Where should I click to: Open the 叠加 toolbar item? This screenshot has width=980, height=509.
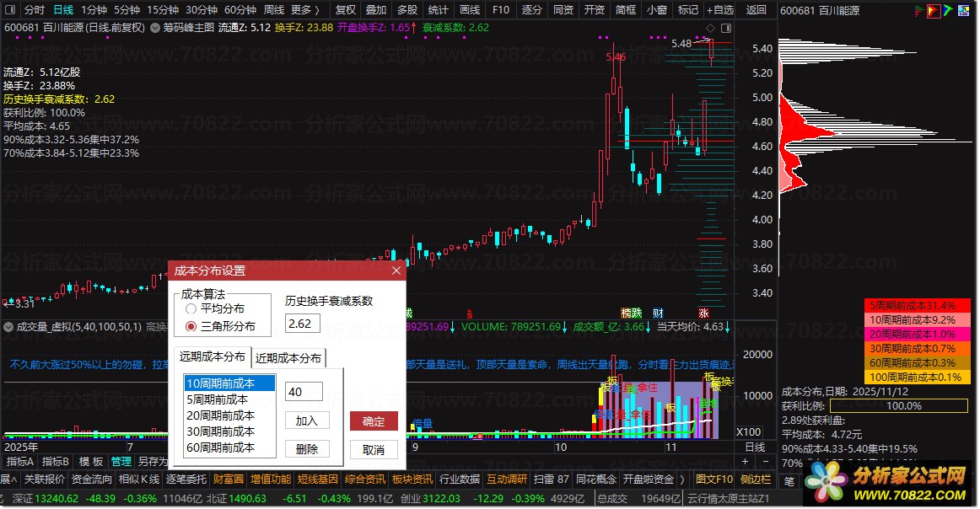click(x=376, y=10)
